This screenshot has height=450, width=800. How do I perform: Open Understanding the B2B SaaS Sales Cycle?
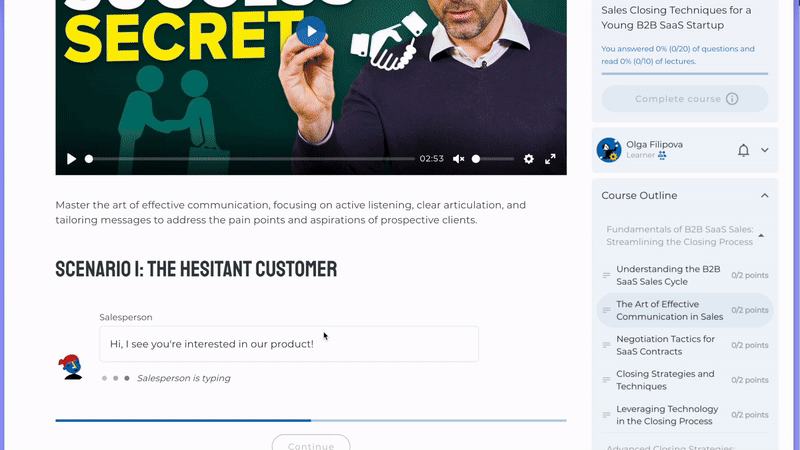685,276
